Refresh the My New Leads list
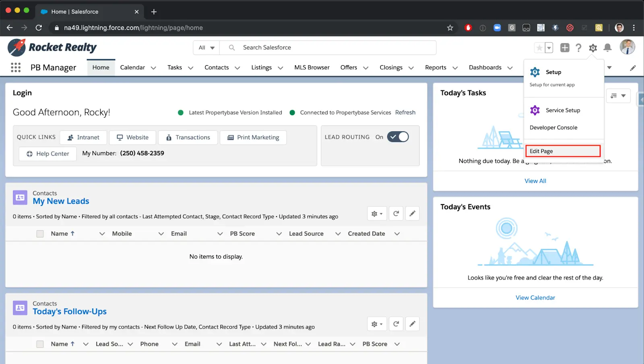Screen dimensions: 644x364 pos(396,213)
